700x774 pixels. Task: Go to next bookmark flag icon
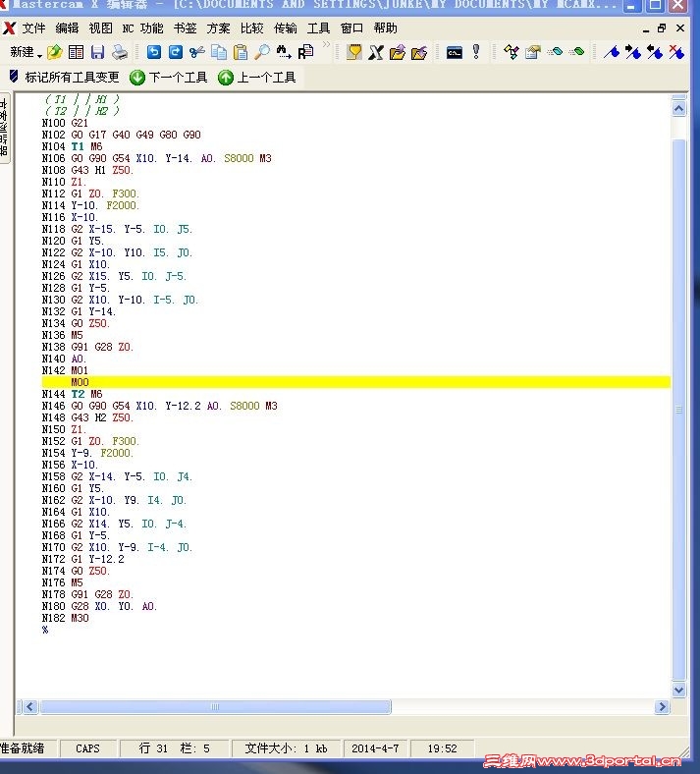tap(633, 52)
